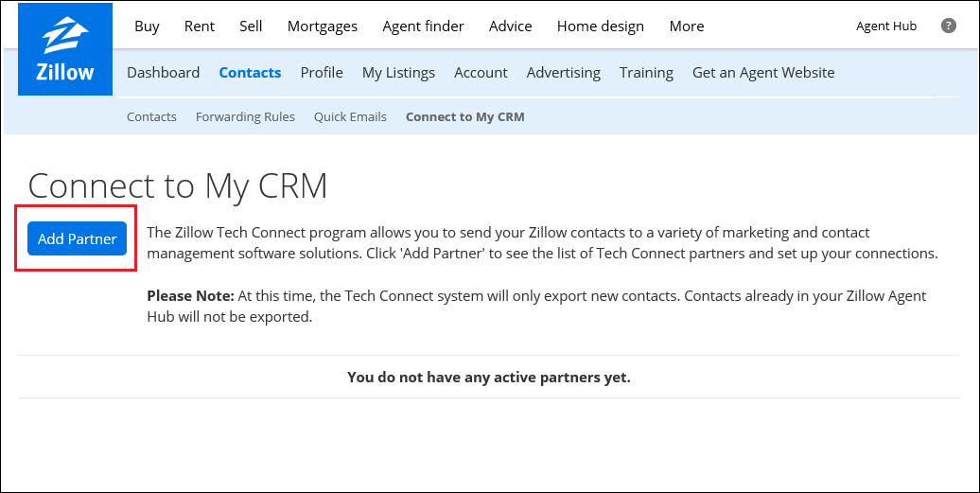
Task: Open the Advice menu
Action: click(510, 26)
